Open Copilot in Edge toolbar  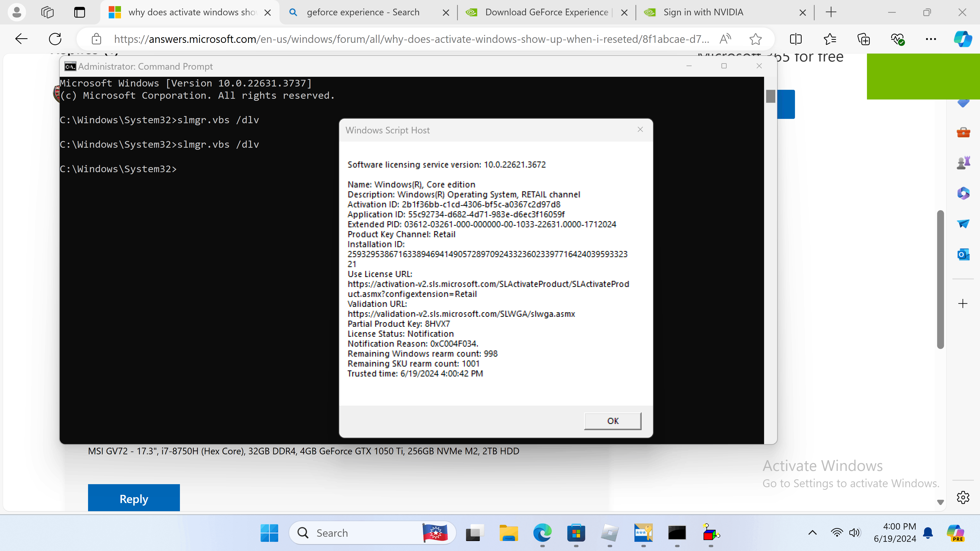[x=963, y=39]
